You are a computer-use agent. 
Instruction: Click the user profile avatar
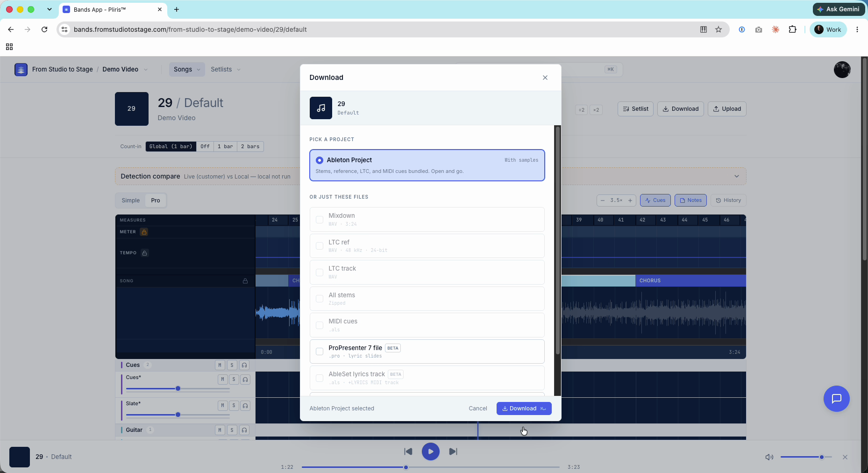tap(842, 70)
